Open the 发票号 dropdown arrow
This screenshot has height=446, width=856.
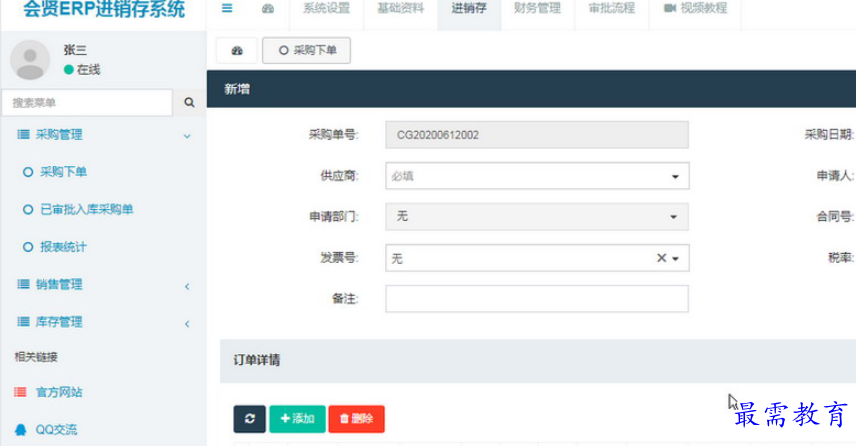tap(676, 258)
